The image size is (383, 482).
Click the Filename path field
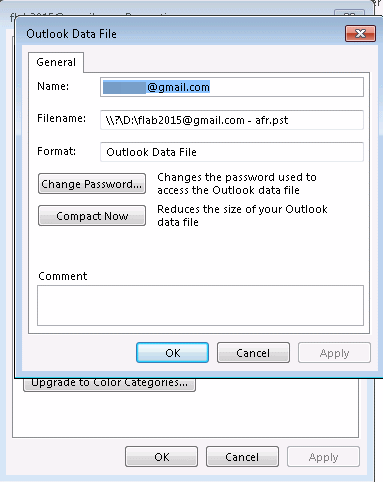232,120
